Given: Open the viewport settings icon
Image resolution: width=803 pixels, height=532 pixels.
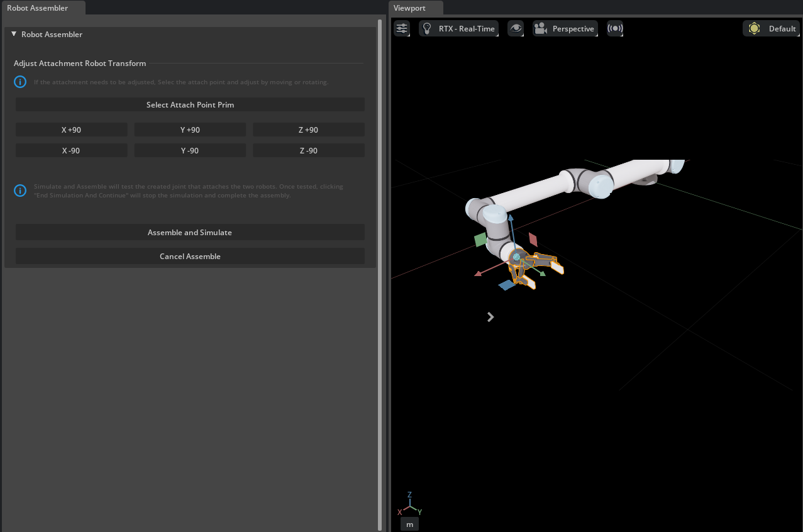Looking at the screenshot, I should click(401, 28).
